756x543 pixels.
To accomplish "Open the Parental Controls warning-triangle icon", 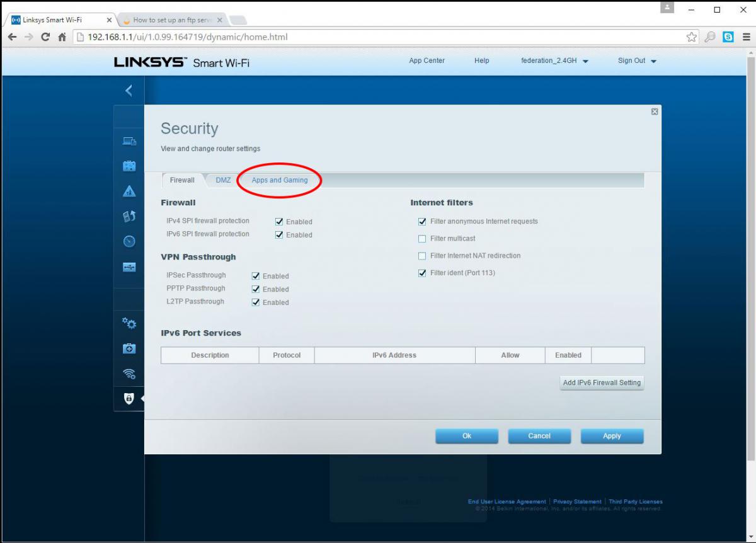I will pos(129,191).
